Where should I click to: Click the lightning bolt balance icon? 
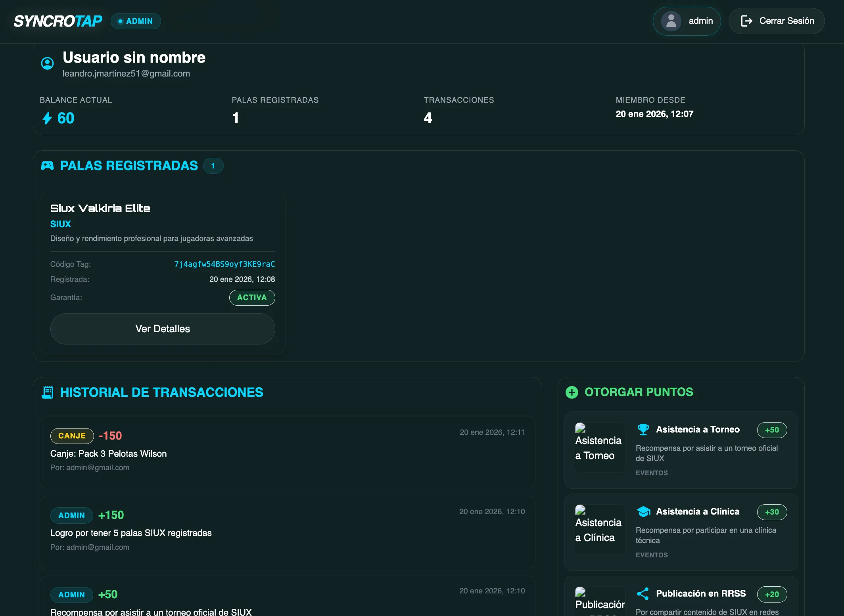click(x=47, y=118)
